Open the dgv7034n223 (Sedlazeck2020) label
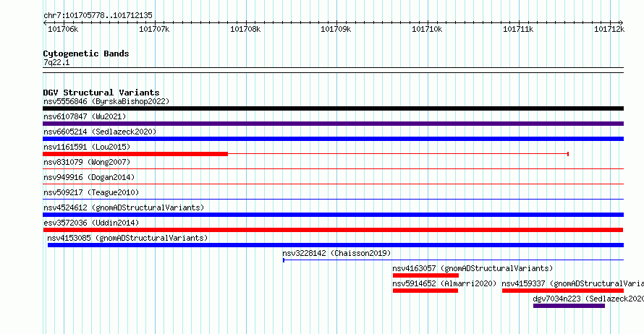The image size is (644, 334). tap(588, 299)
